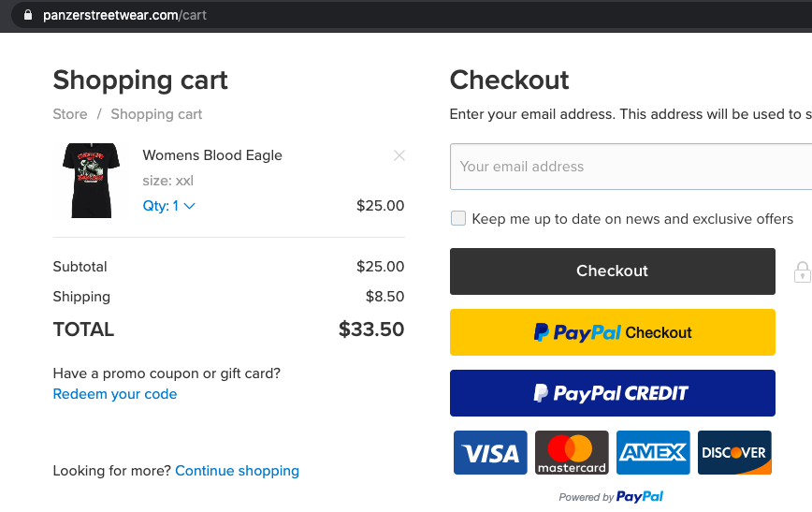Click the chevron next to Qty
This screenshot has height=512, width=812.
click(x=190, y=206)
